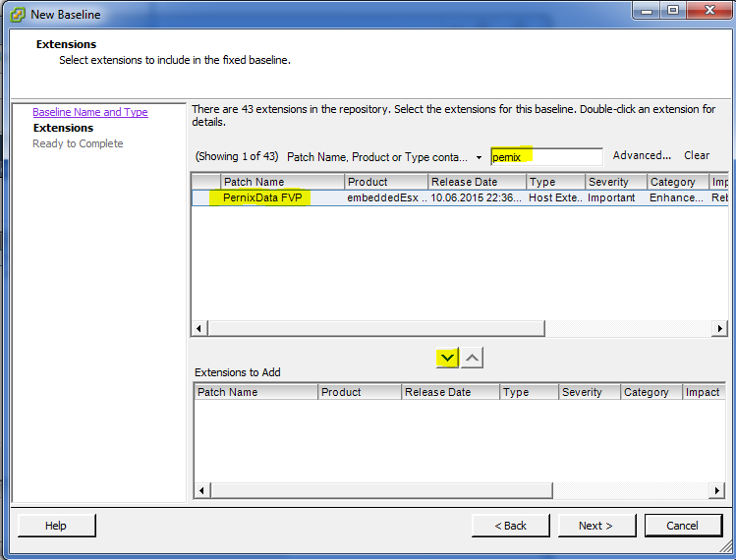Select the PernixData FVP patch row
The width and height of the screenshot is (736, 560).
[460, 197]
